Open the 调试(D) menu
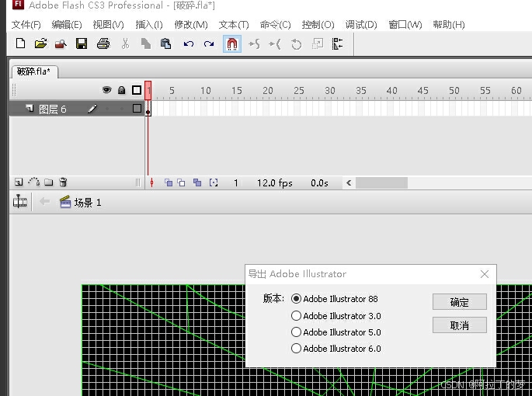The image size is (532, 396). pos(361,25)
